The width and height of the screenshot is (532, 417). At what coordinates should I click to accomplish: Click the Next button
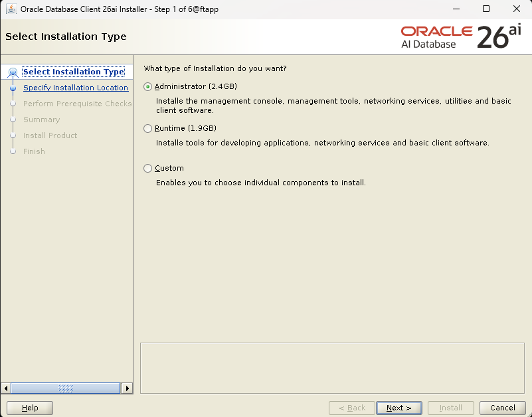pyautogui.click(x=399, y=408)
